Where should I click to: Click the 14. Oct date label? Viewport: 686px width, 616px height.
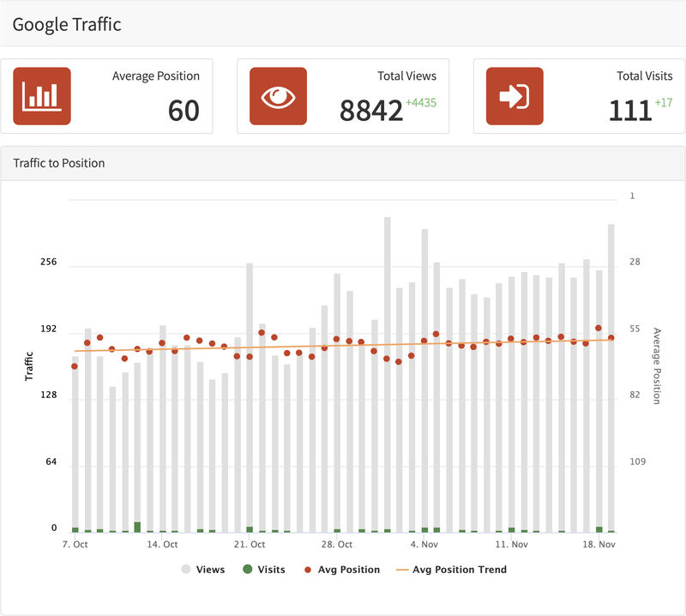[162, 544]
